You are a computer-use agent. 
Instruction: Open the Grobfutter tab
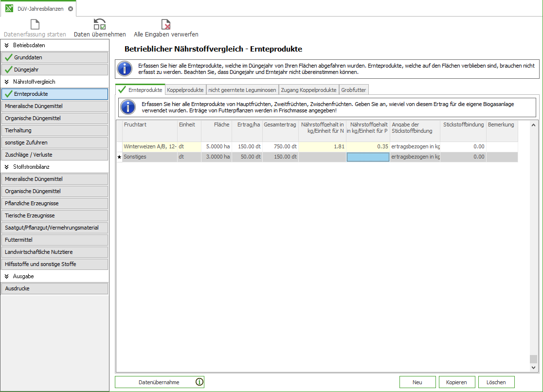tap(354, 90)
